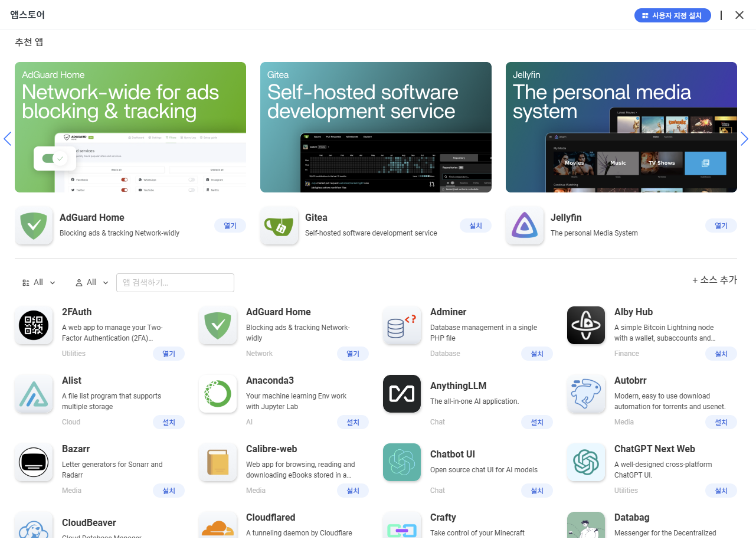Click the Finance category label under Alby Hub
The image size is (756, 549).
coord(627,354)
